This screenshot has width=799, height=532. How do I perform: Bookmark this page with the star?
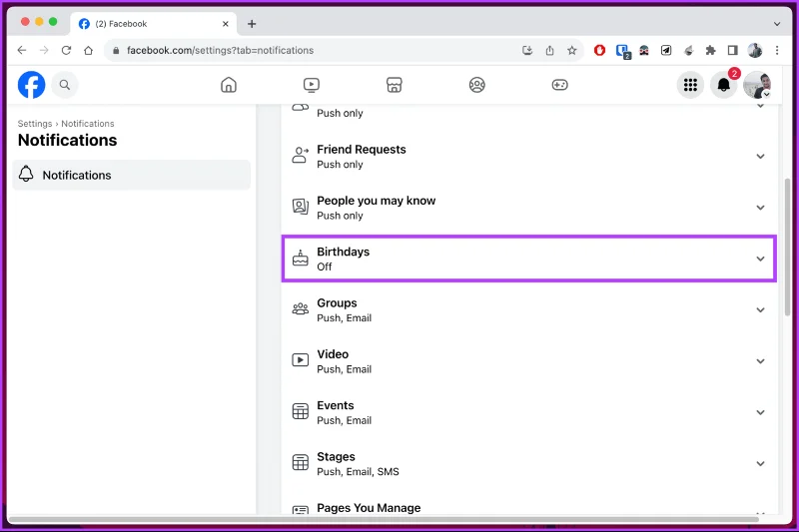(571, 50)
